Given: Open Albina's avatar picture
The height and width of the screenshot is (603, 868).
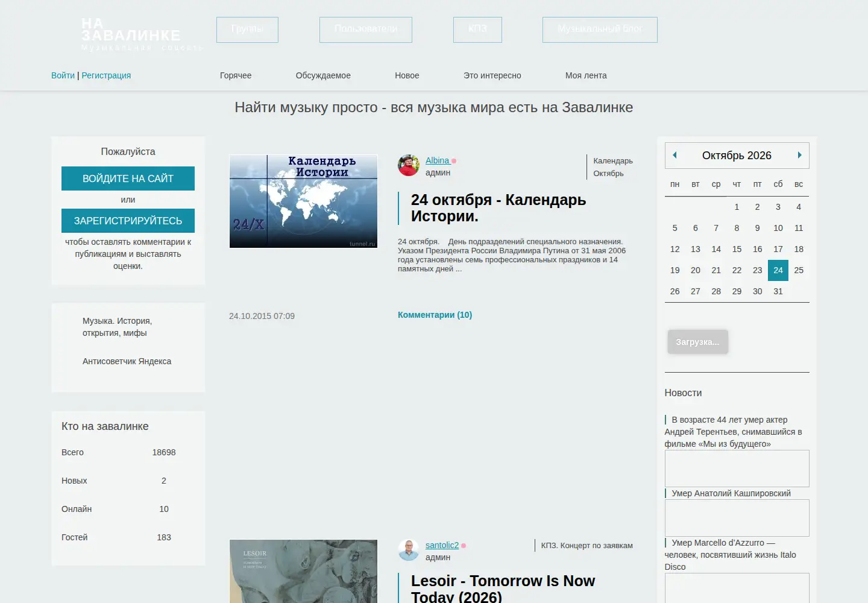Looking at the screenshot, I should 409,165.
